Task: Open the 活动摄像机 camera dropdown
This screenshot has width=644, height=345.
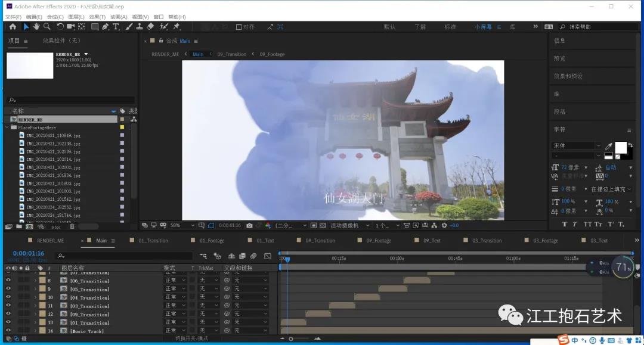Action: click(x=350, y=225)
